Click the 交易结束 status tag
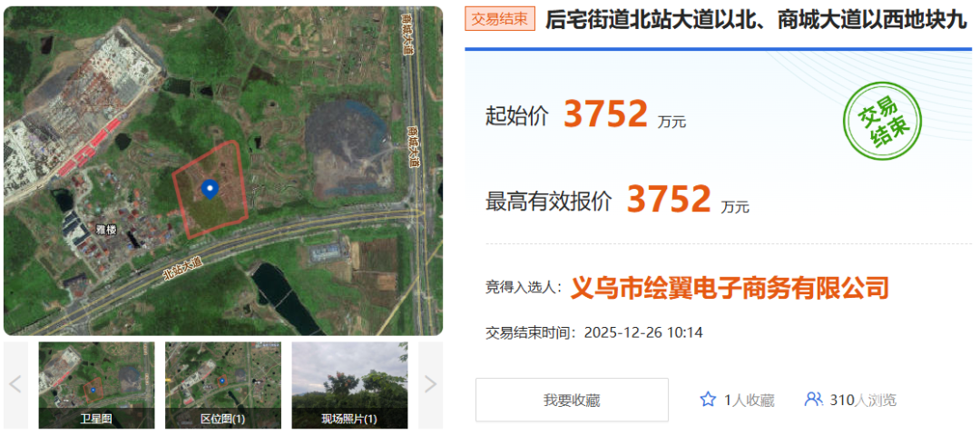The image size is (980, 435). coord(499,19)
